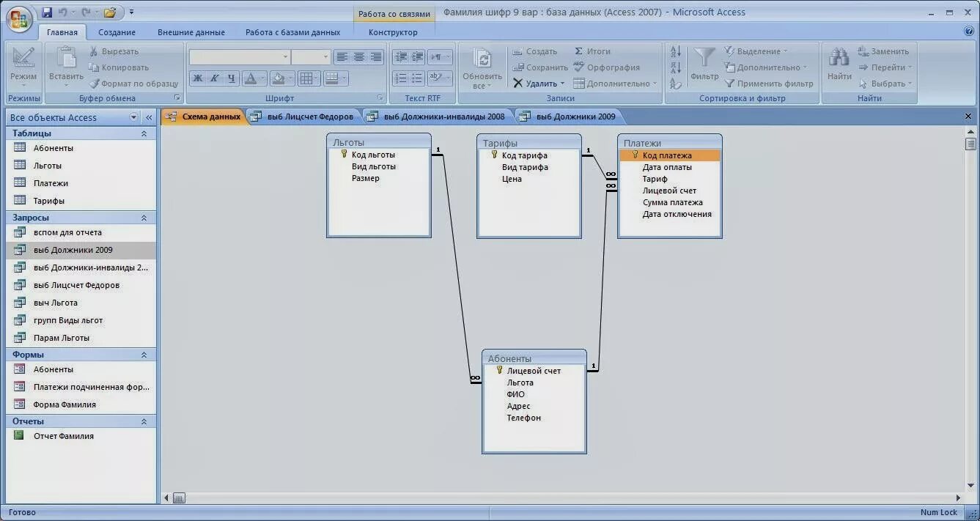Viewport: 980px width, 521px height.
Task: Collapse navigation pane with double chevron
Action: 149,117
